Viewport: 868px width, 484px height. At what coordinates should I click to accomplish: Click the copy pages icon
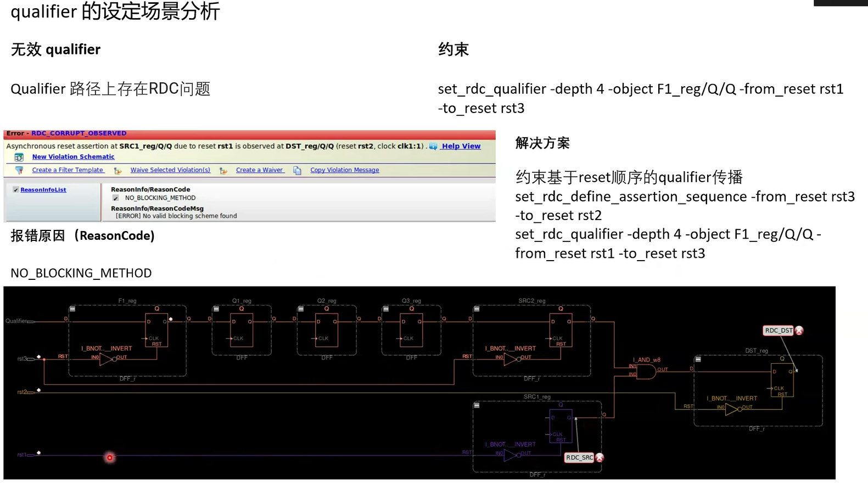(x=298, y=171)
